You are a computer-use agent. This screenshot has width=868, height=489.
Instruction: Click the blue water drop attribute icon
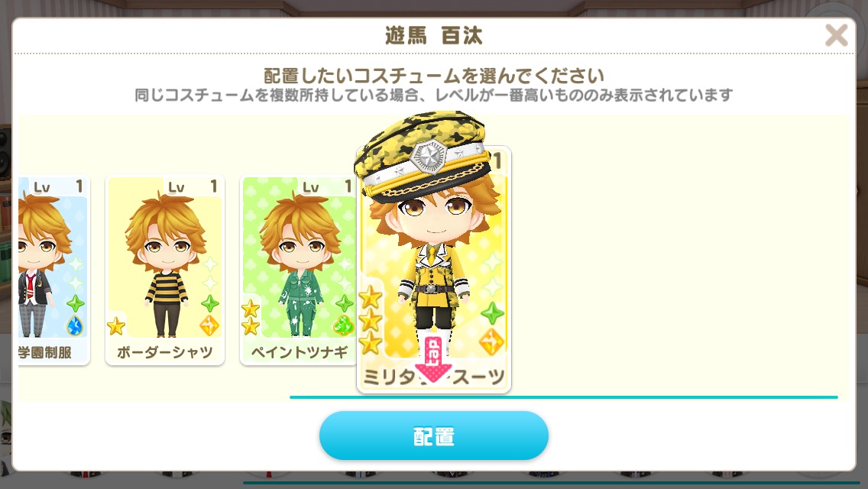tap(74, 325)
